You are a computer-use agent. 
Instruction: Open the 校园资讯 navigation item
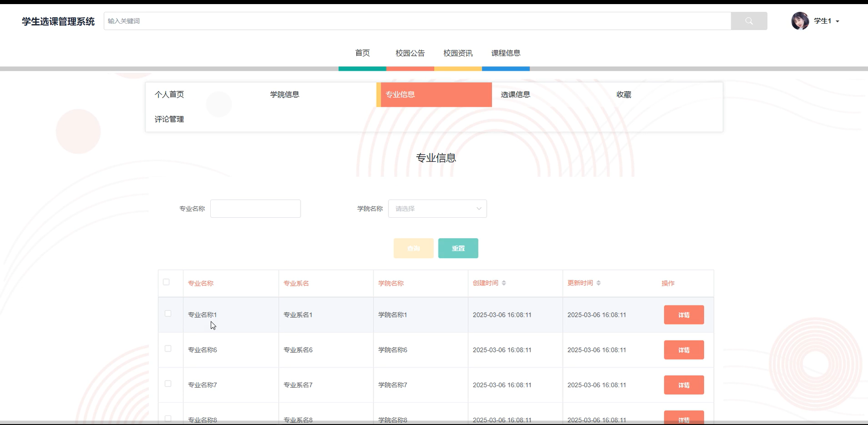tap(458, 53)
